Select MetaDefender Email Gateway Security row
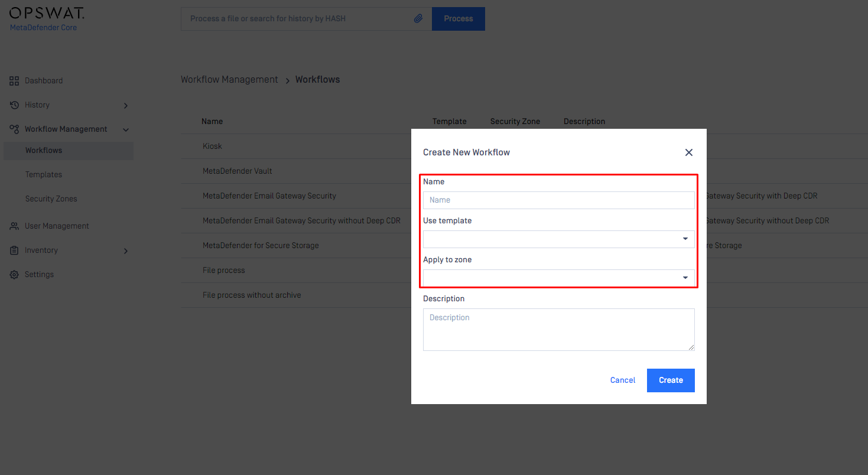This screenshot has width=868, height=475. [269, 196]
